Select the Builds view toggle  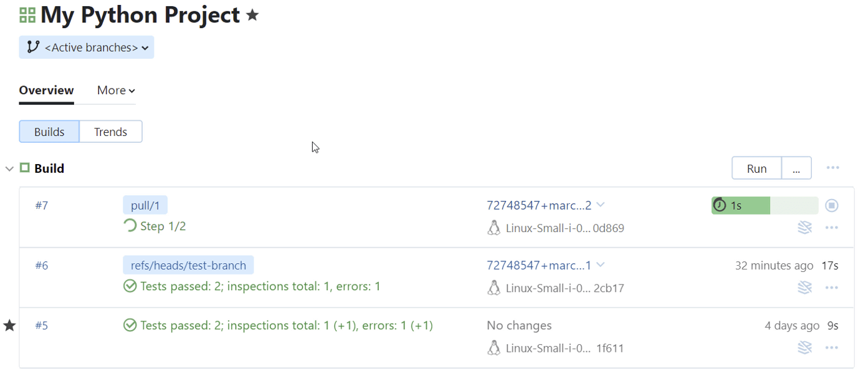point(49,132)
